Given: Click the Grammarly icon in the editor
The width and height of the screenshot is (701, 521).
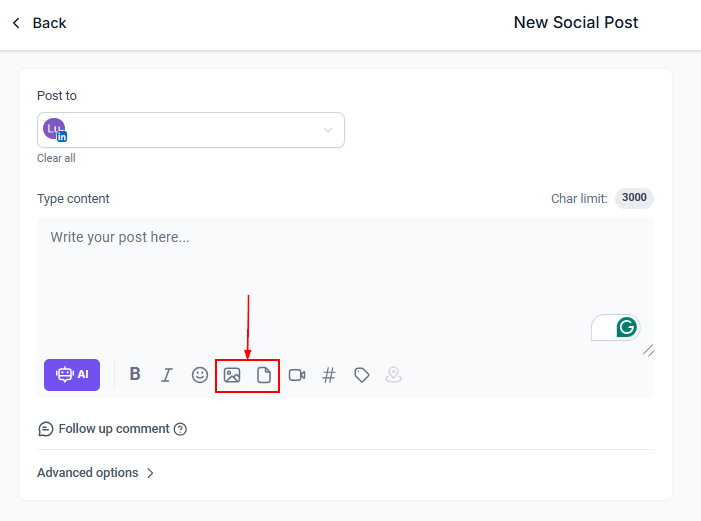Looking at the screenshot, I should 627,327.
